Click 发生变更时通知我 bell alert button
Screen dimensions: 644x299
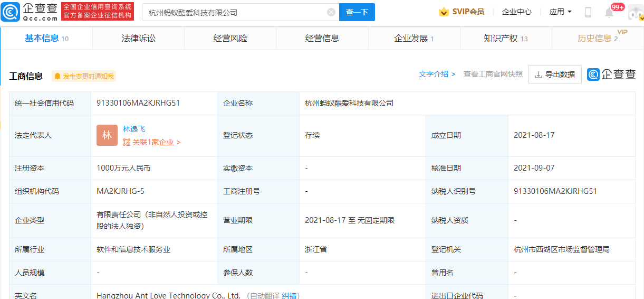[x=84, y=76]
